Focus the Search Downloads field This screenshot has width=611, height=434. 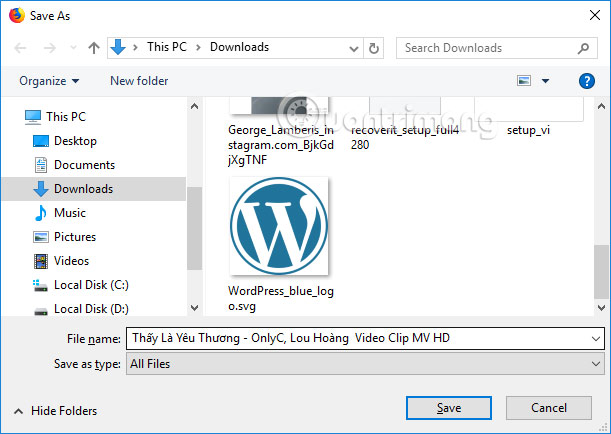pos(496,48)
